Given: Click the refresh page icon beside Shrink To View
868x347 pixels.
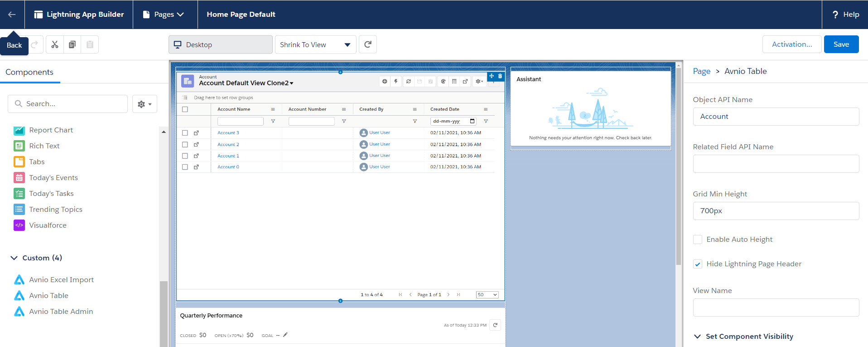Looking at the screenshot, I should (x=368, y=44).
